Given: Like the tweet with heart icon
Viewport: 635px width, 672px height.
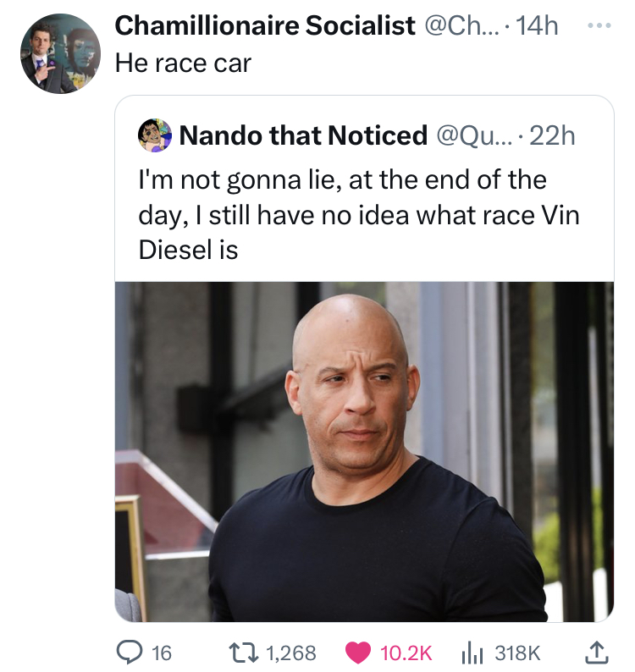Looking at the screenshot, I should point(357,652).
